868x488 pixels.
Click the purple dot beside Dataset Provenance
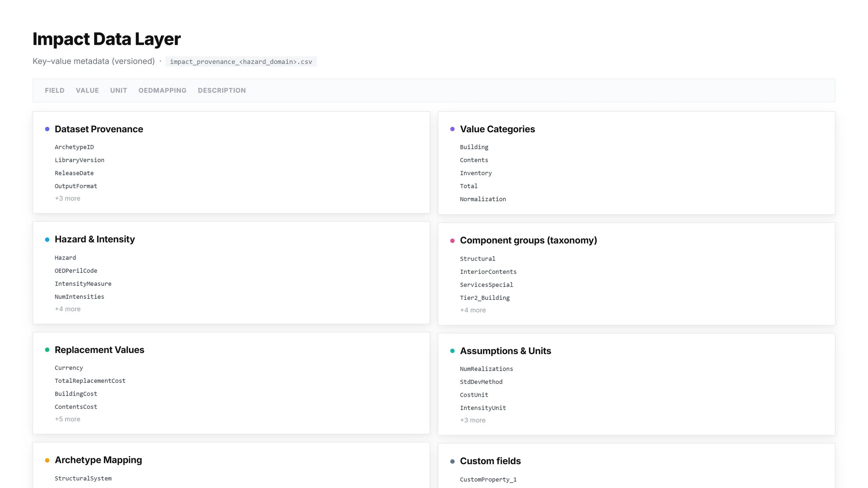tap(47, 129)
